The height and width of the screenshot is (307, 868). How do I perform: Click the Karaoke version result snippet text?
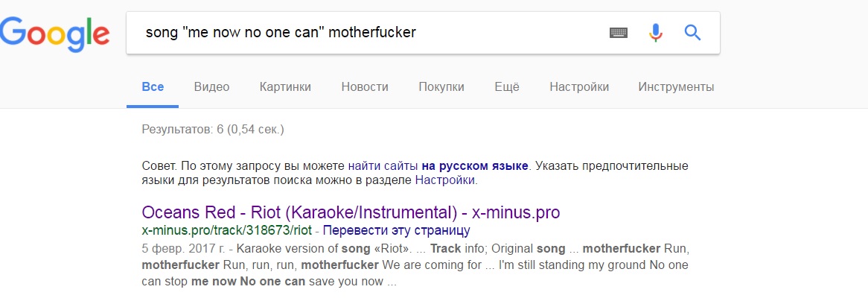tap(415, 265)
